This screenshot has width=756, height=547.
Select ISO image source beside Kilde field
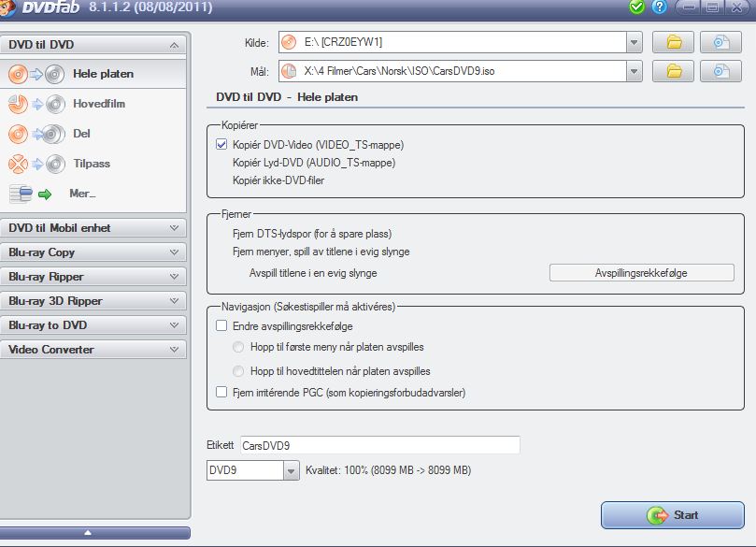(x=720, y=42)
